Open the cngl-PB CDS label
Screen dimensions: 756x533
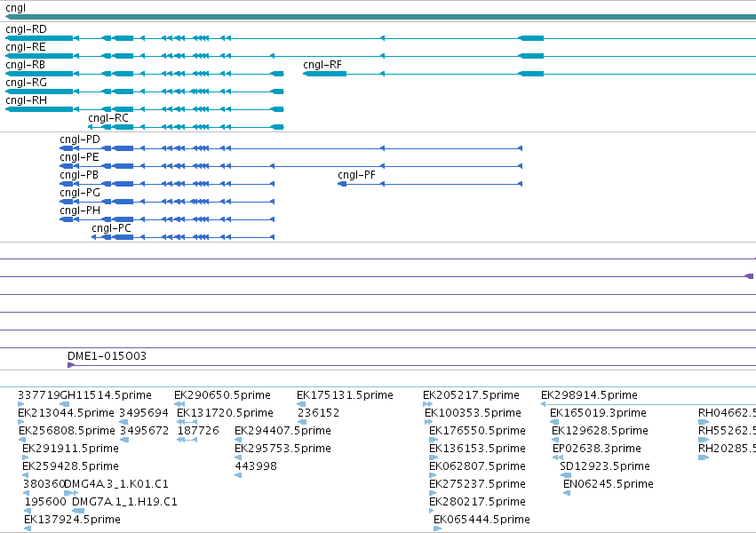[x=79, y=175]
